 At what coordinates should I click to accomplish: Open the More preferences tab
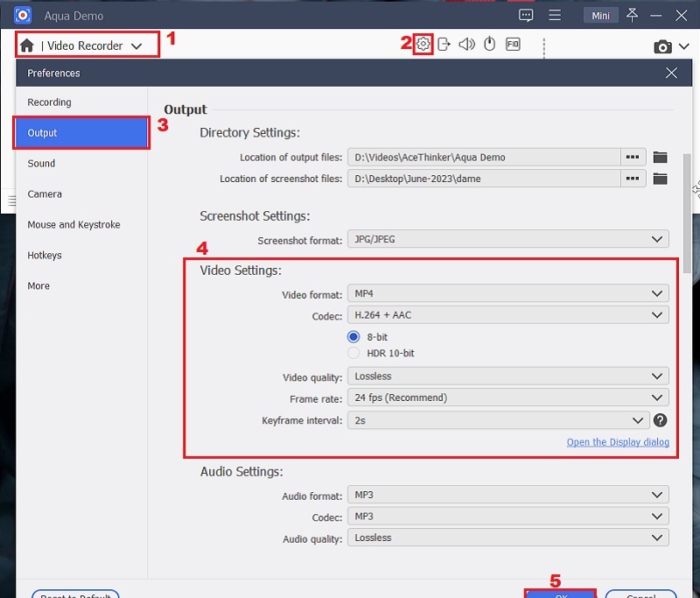(81, 285)
